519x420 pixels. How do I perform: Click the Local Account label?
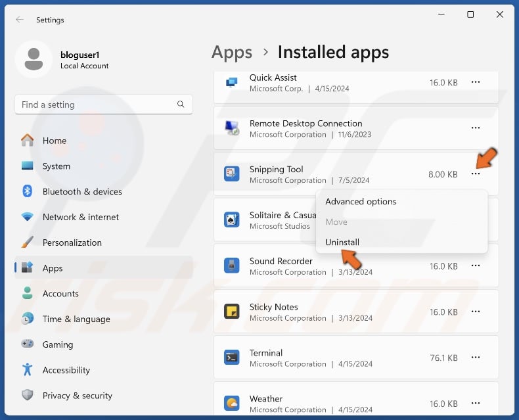click(84, 66)
